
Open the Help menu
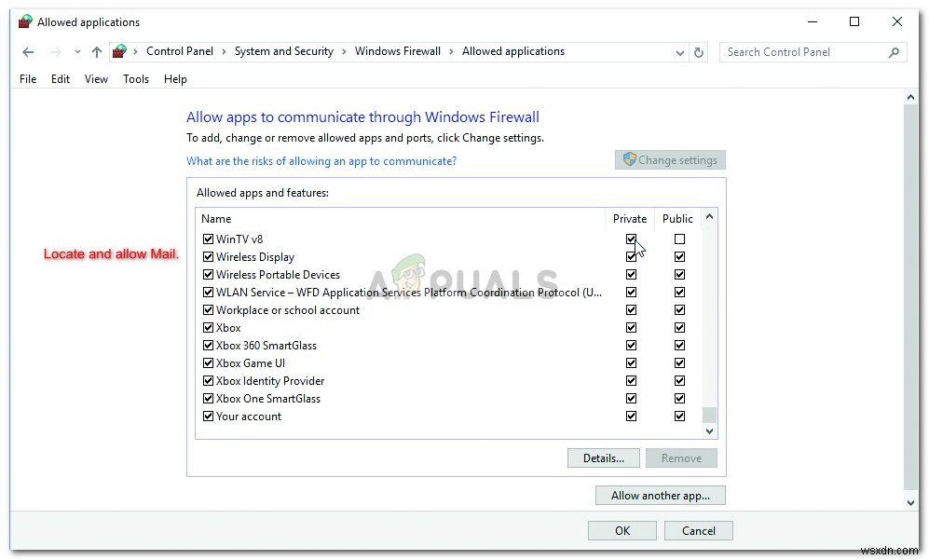point(175,79)
